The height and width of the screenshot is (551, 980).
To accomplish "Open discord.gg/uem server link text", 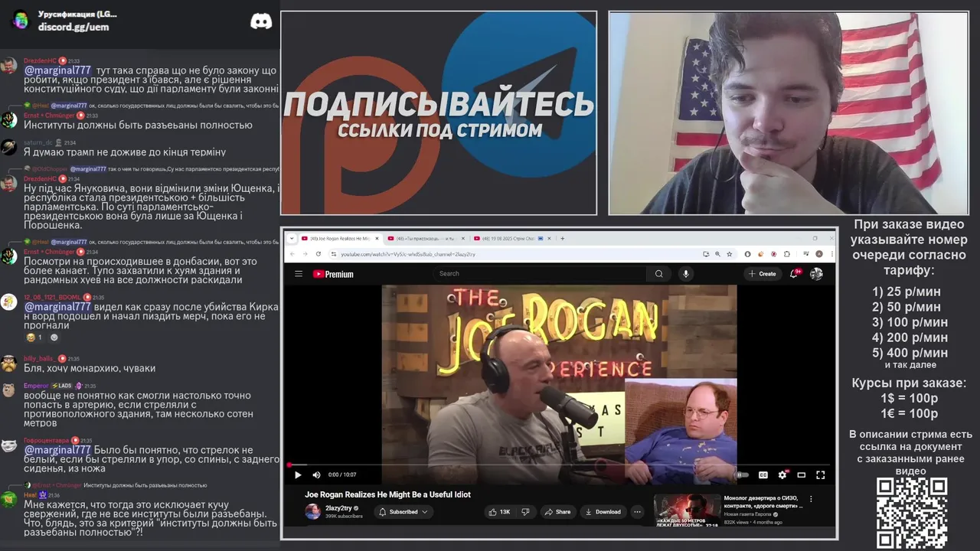I will coord(73,27).
